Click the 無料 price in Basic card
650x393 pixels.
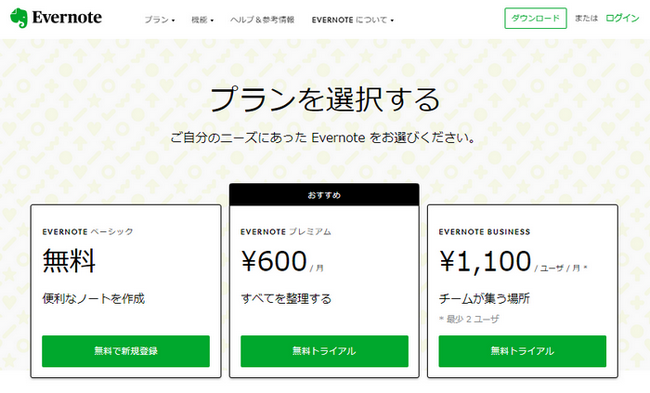69,261
